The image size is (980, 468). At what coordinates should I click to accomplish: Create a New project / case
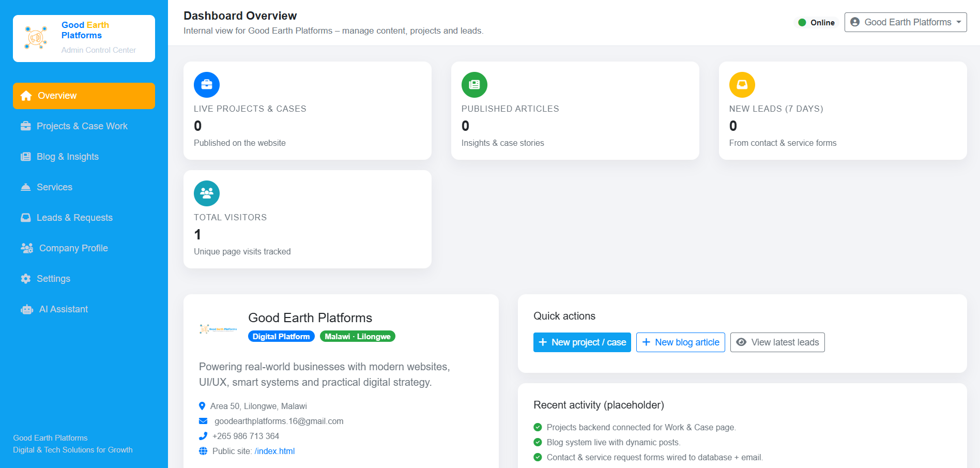[582, 342]
